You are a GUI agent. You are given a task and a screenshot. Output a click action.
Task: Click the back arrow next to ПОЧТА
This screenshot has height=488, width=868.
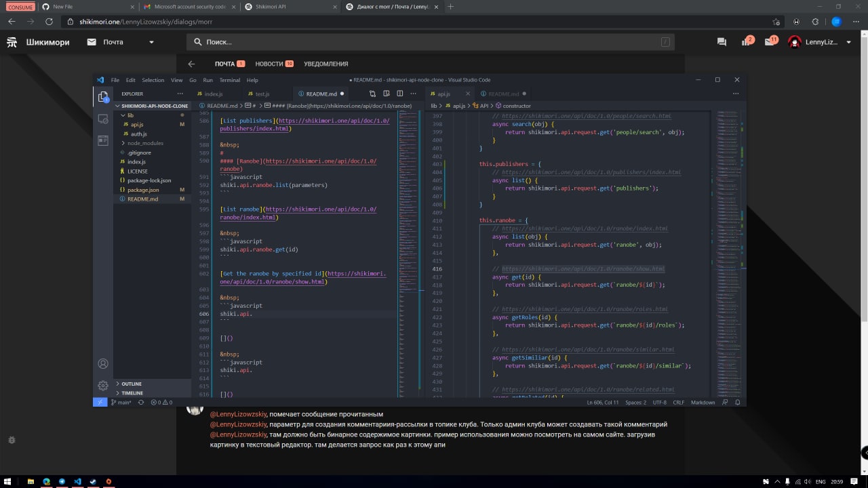pos(191,64)
